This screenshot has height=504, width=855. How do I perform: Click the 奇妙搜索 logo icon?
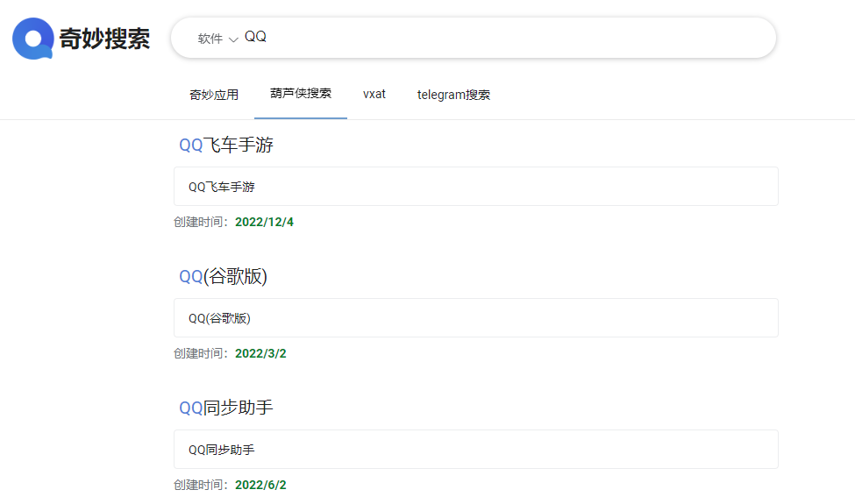tap(32, 39)
